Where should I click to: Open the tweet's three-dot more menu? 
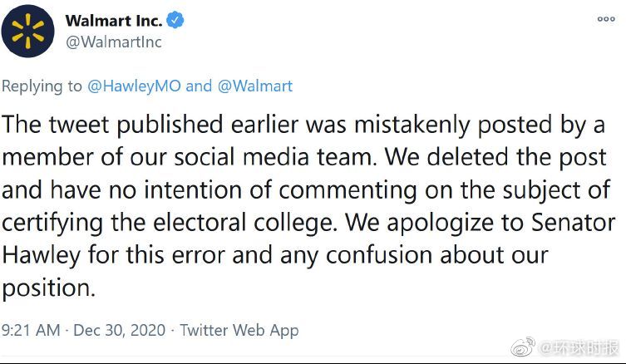pos(606,19)
